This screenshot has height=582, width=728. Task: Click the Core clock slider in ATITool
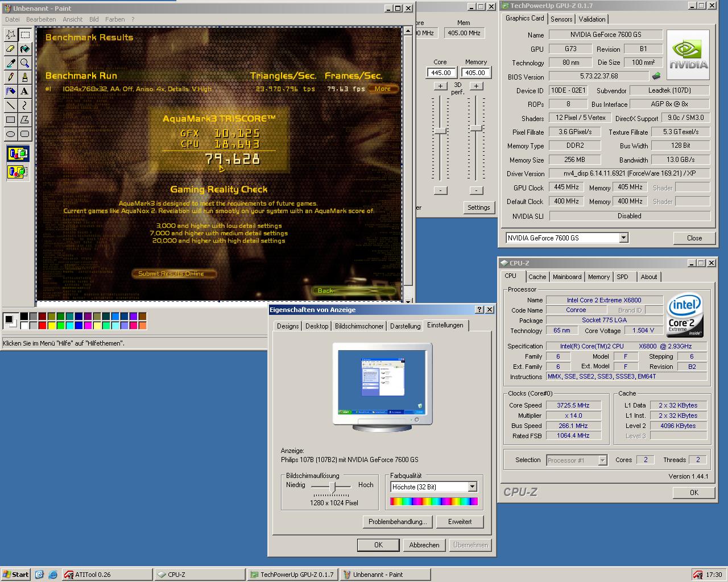[x=440, y=131]
